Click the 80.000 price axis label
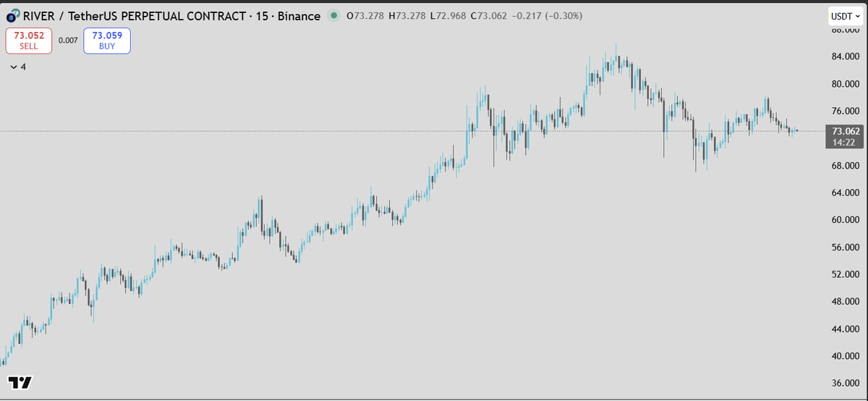The width and height of the screenshot is (868, 401). 845,84
